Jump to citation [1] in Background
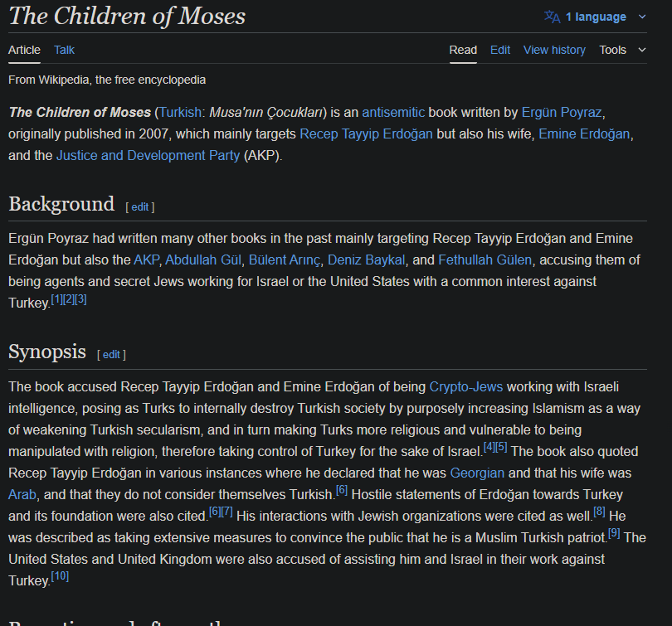The height and width of the screenshot is (626, 672). click(56, 299)
